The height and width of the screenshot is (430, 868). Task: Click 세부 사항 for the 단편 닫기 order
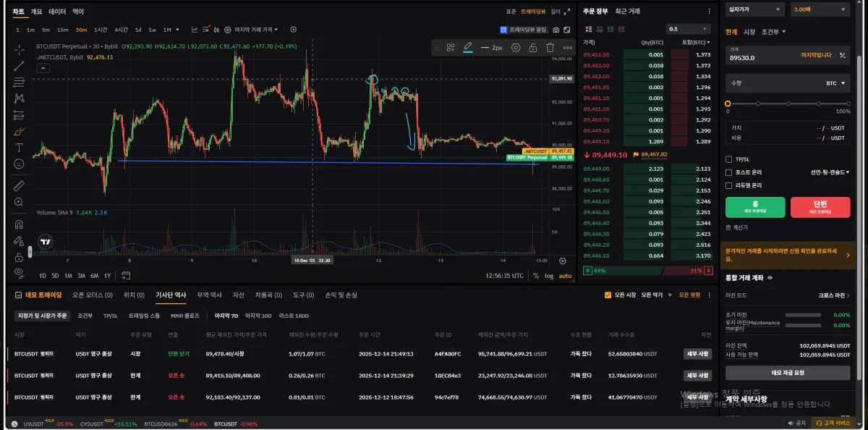pos(697,354)
